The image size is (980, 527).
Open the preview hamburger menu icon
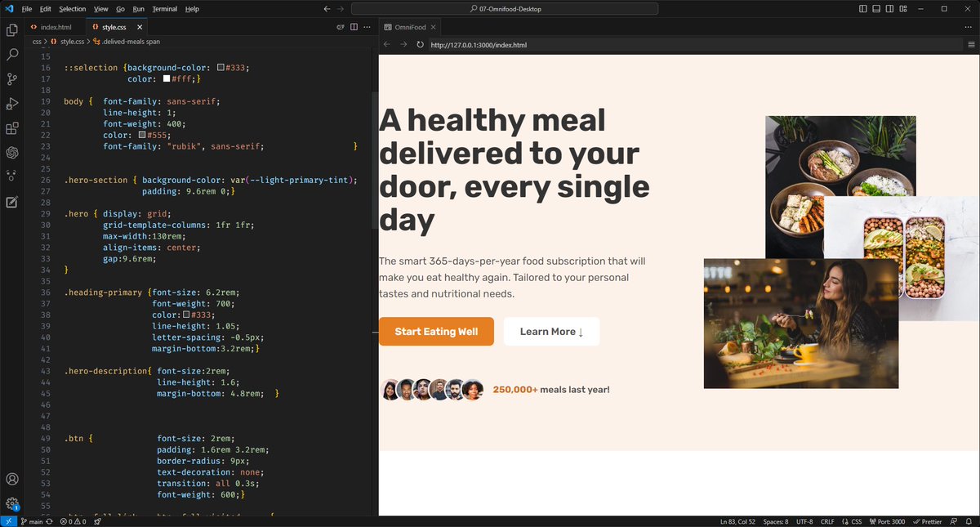[x=971, y=45]
